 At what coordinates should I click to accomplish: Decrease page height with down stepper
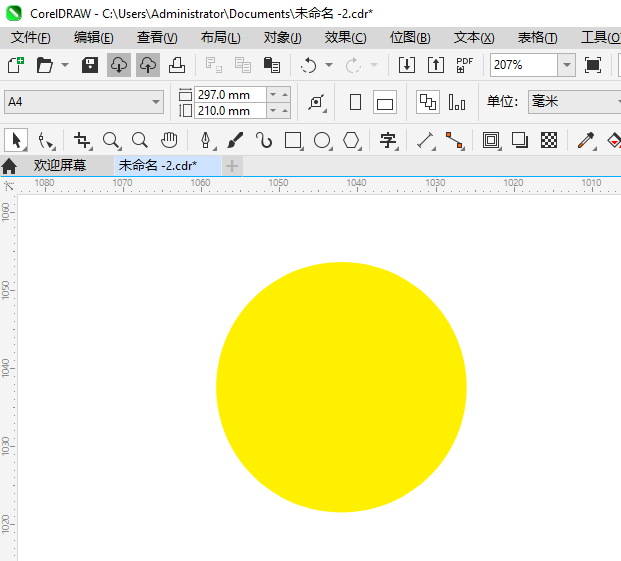tap(273, 111)
